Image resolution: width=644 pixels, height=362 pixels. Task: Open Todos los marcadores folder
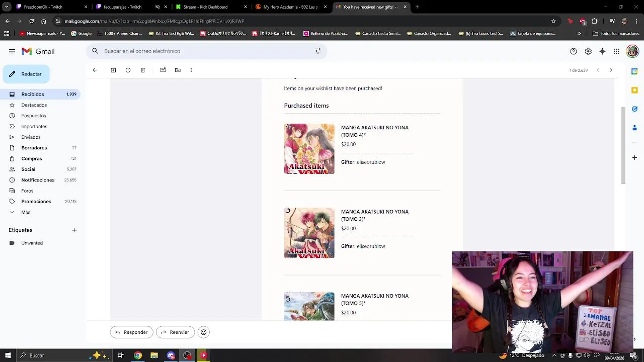[616, 34]
